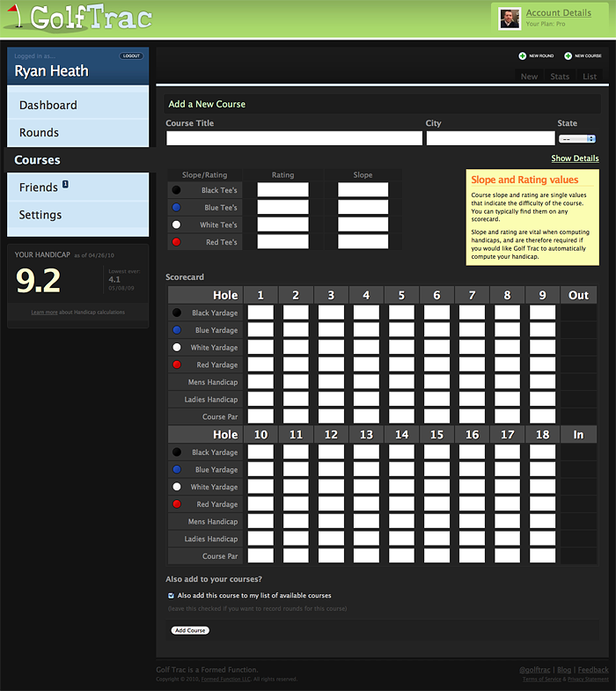Focus Course Par field for hole 18
The image size is (616, 691).
[542, 555]
